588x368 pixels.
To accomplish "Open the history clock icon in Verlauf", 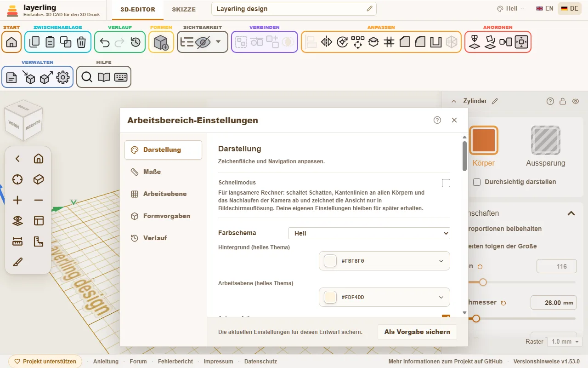I will [x=136, y=42].
